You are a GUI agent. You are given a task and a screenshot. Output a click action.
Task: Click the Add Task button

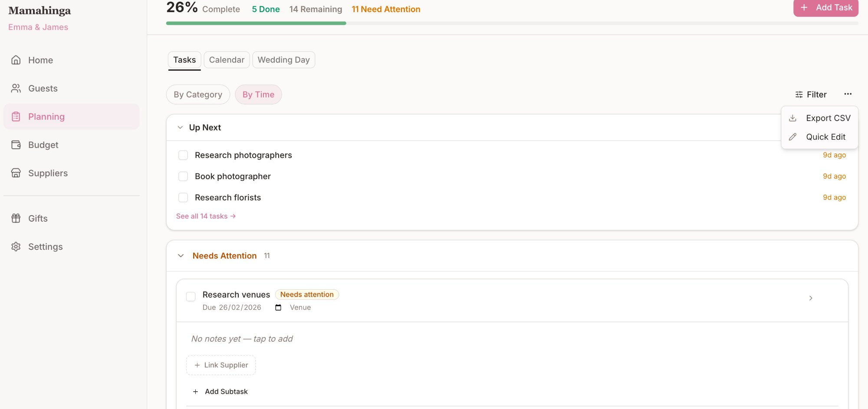point(825,7)
